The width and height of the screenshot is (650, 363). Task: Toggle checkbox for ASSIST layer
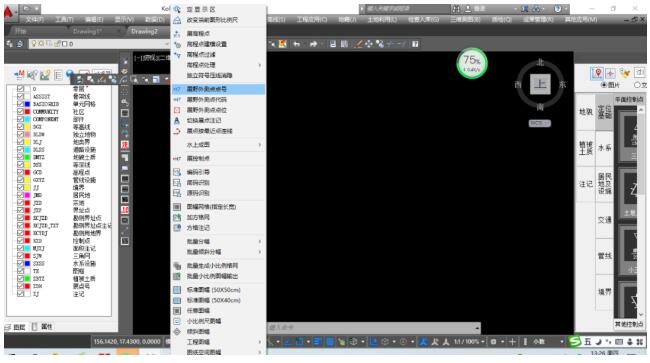coord(20,96)
